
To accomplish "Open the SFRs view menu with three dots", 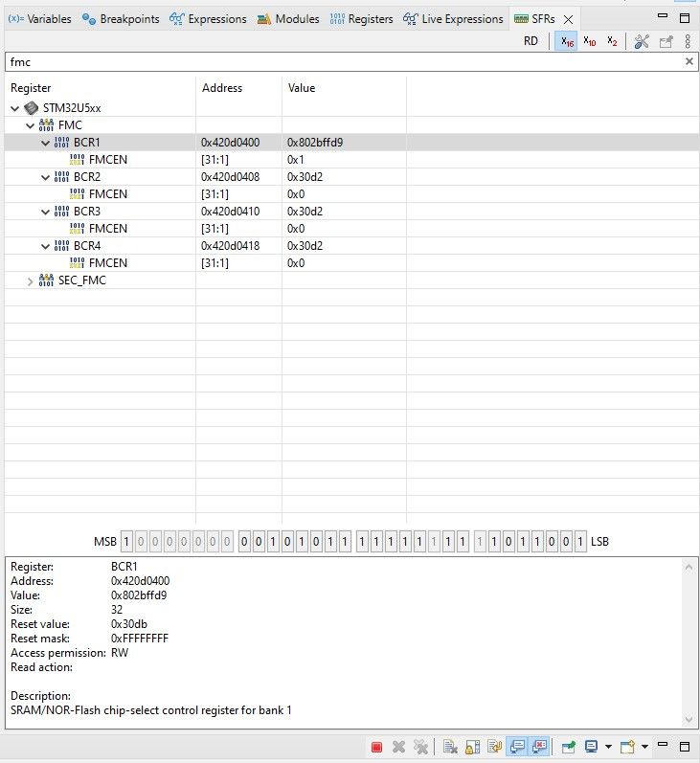I will [688, 41].
